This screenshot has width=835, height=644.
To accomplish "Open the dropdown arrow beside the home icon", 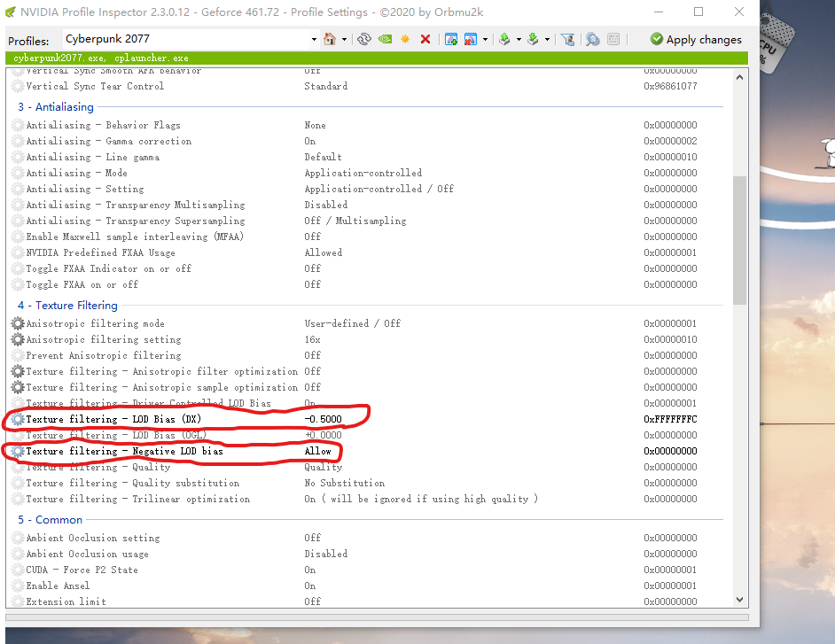I will point(344,39).
